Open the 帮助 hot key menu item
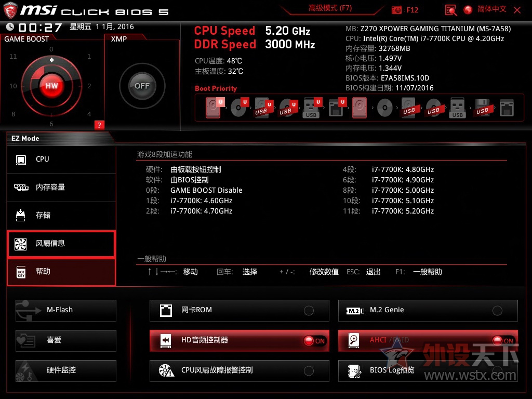The width and height of the screenshot is (532, 399). click(61, 272)
